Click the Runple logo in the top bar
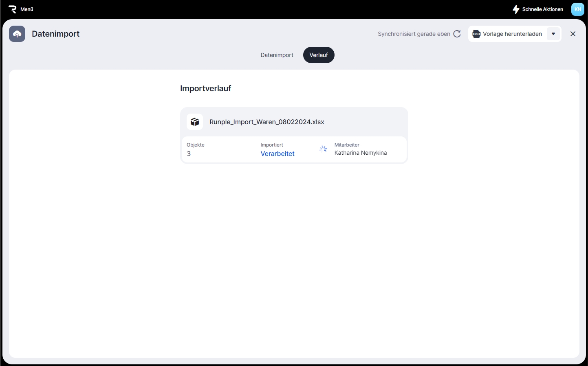Viewport: 588px width, 366px height. point(12,9)
